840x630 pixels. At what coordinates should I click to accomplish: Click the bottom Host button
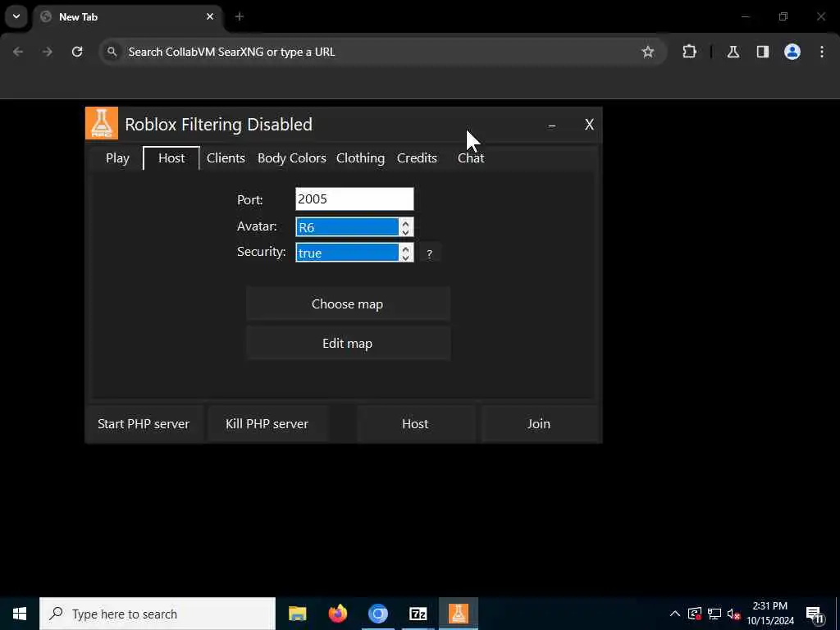tap(415, 424)
